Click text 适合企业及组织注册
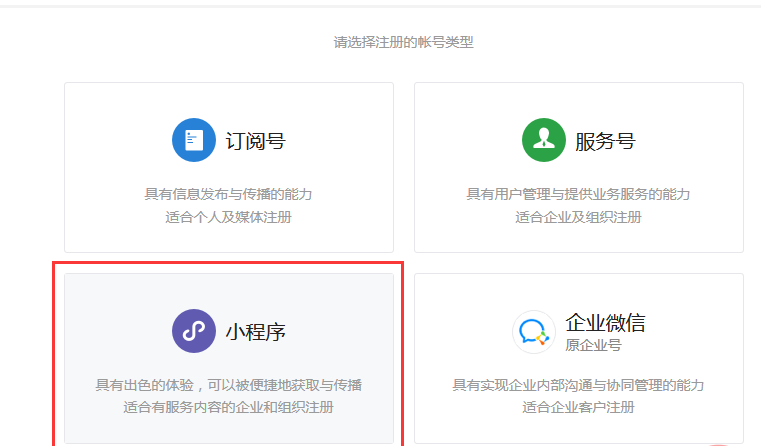Screen dimensions: 761x446 pyautogui.click(x=578, y=217)
